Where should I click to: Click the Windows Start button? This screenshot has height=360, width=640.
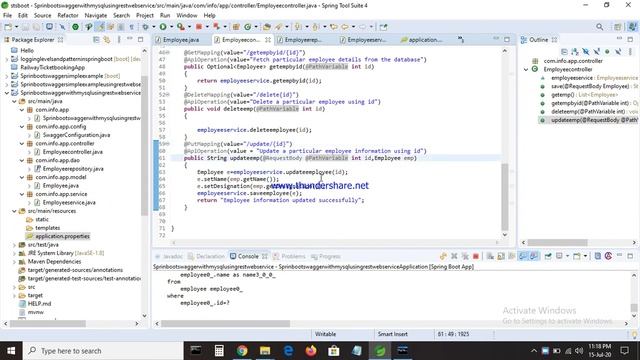pos(11,351)
